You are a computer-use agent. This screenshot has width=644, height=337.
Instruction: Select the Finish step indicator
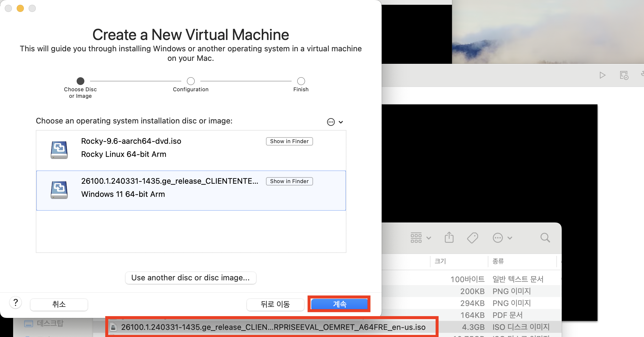tap(301, 81)
